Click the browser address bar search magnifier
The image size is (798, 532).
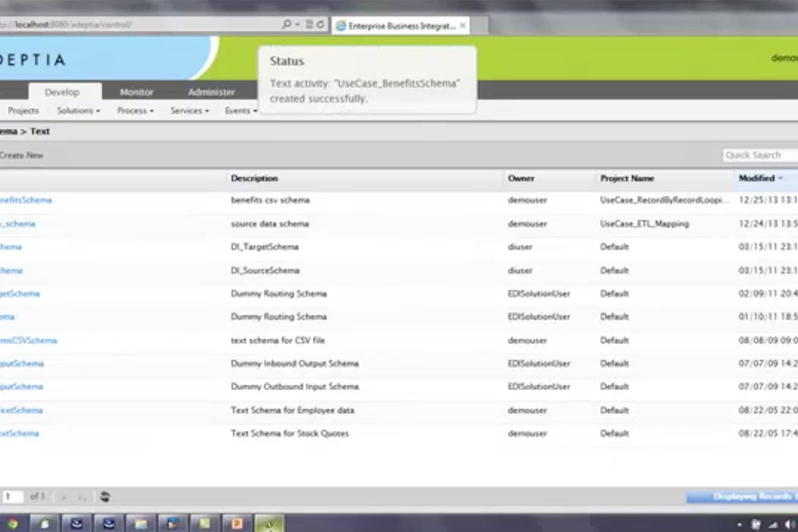pyautogui.click(x=286, y=25)
